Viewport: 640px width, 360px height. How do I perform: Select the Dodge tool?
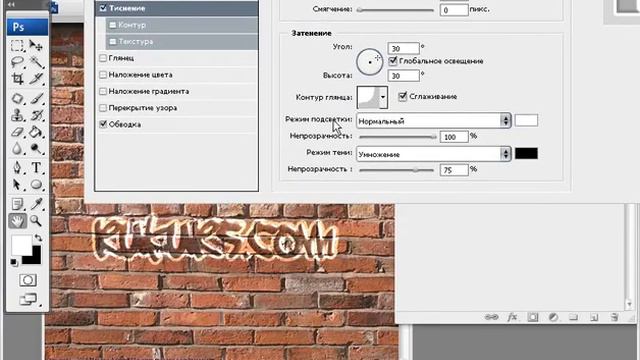point(36,149)
